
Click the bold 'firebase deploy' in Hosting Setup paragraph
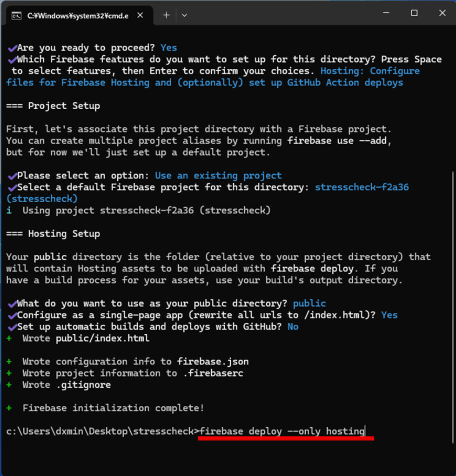click(312, 269)
